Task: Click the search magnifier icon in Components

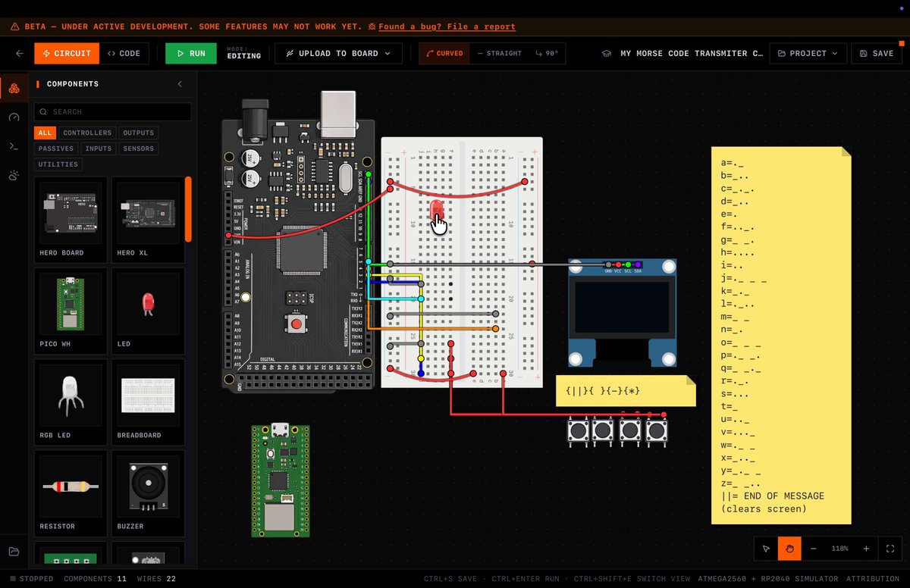Action: 44,112
